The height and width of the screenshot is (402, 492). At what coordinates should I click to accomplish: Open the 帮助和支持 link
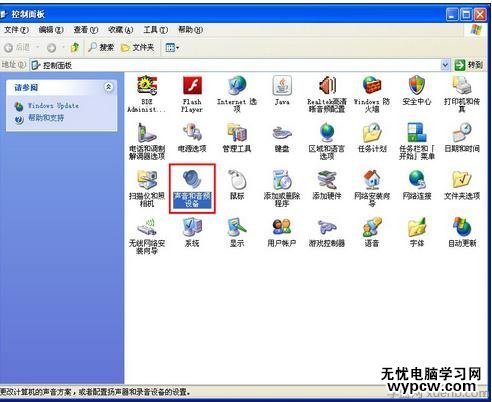pos(46,118)
